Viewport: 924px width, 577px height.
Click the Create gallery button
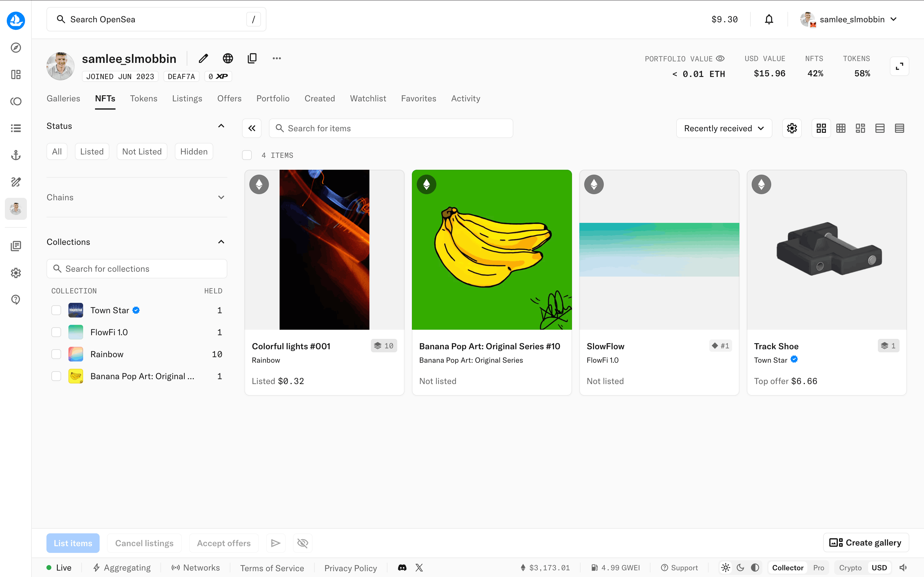click(865, 543)
